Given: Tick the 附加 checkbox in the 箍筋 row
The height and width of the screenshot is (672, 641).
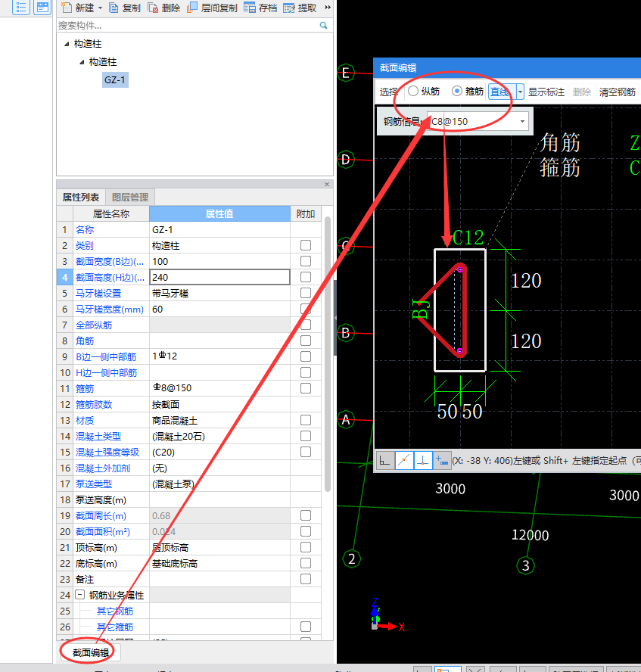Looking at the screenshot, I should coord(306,388).
